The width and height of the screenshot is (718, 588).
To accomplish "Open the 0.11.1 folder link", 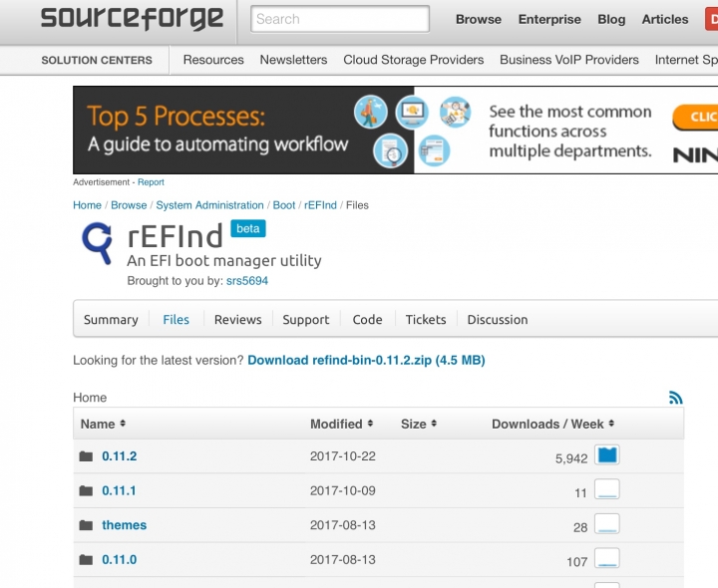I will (x=119, y=490).
